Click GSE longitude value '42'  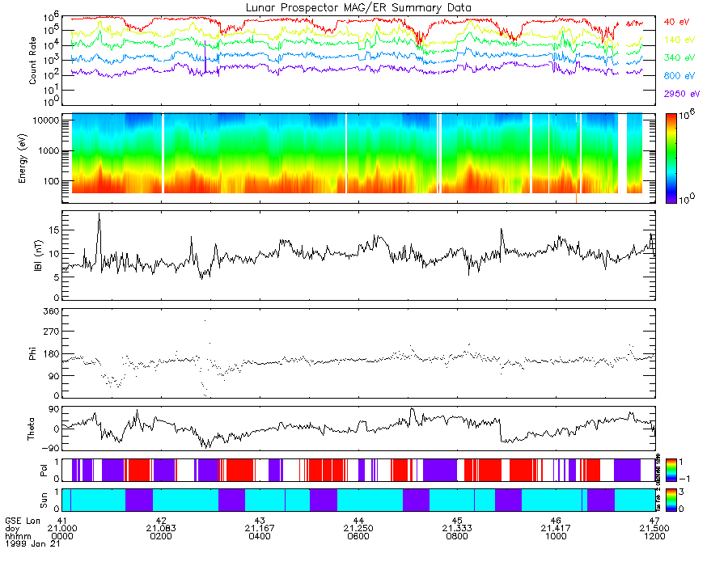[x=161, y=521]
